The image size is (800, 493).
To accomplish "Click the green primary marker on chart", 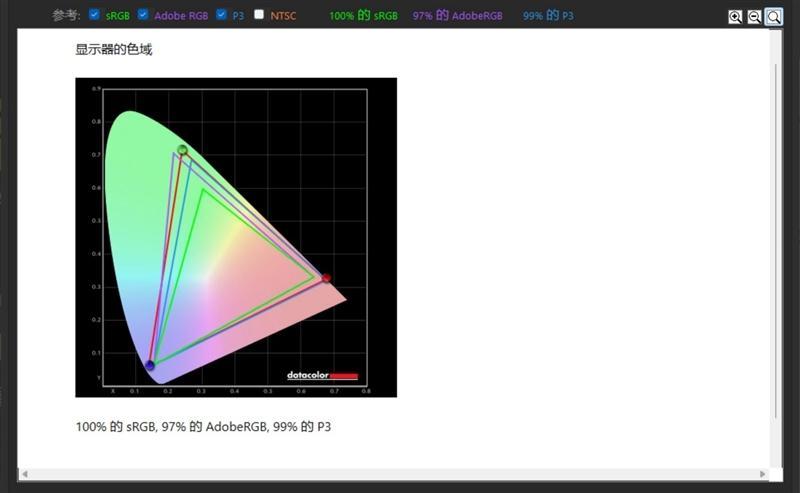I will point(182,150).
